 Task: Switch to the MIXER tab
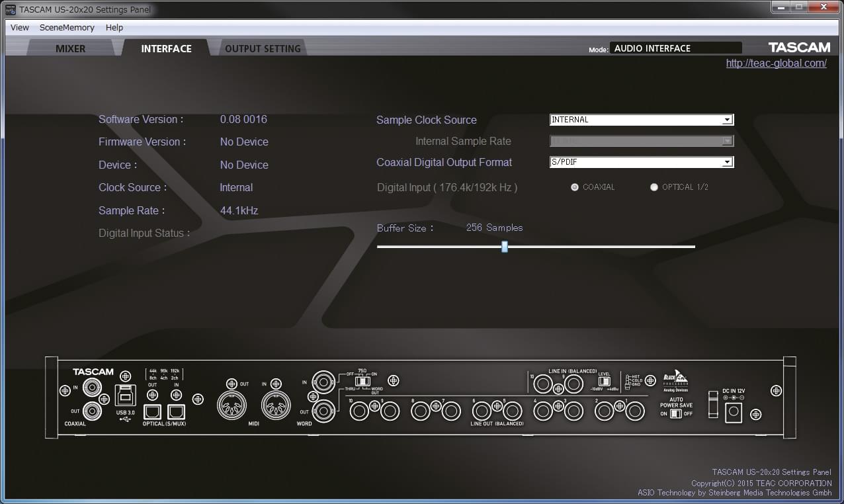[x=70, y=48]
